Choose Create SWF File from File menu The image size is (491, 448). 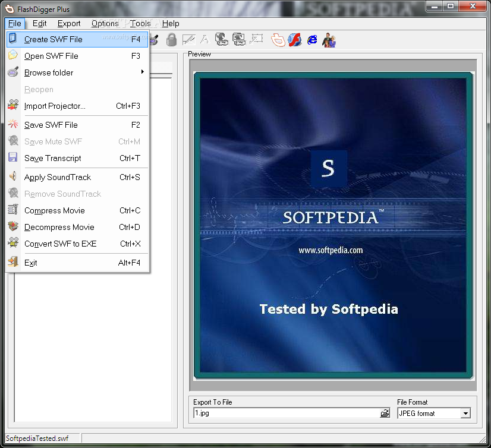[77, 39]
